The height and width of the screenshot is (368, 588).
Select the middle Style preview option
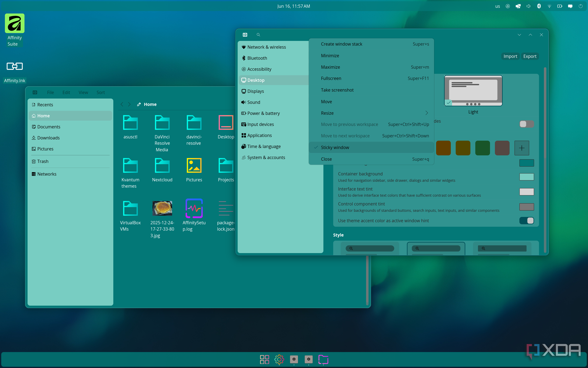coord(436,248)
